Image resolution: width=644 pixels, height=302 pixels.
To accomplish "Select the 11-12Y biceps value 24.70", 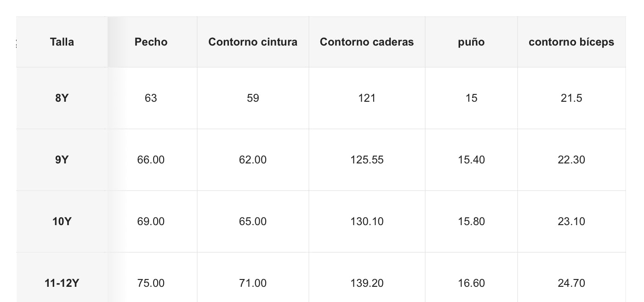I will point(571,283).
